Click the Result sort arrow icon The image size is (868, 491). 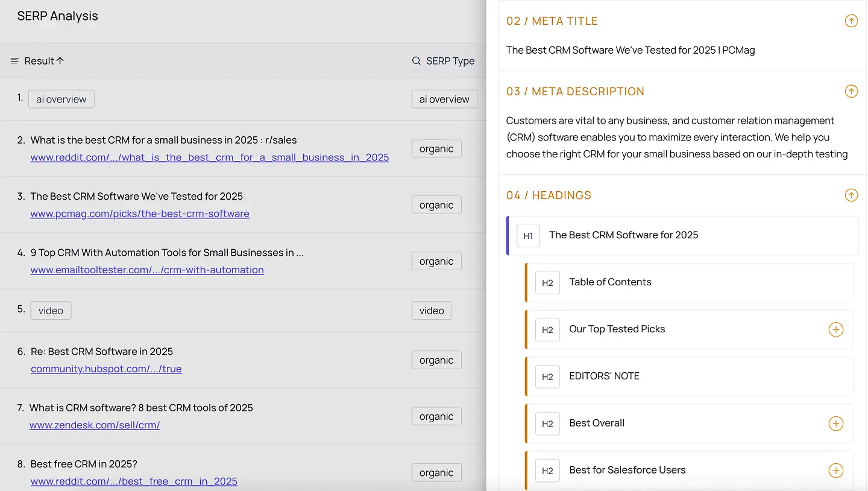60,61
